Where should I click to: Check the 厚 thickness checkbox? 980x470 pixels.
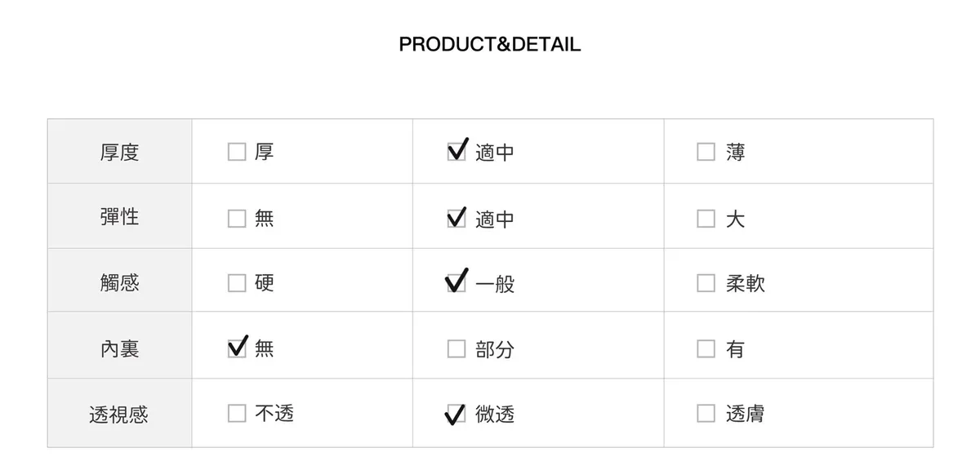(x=237, y=153)
